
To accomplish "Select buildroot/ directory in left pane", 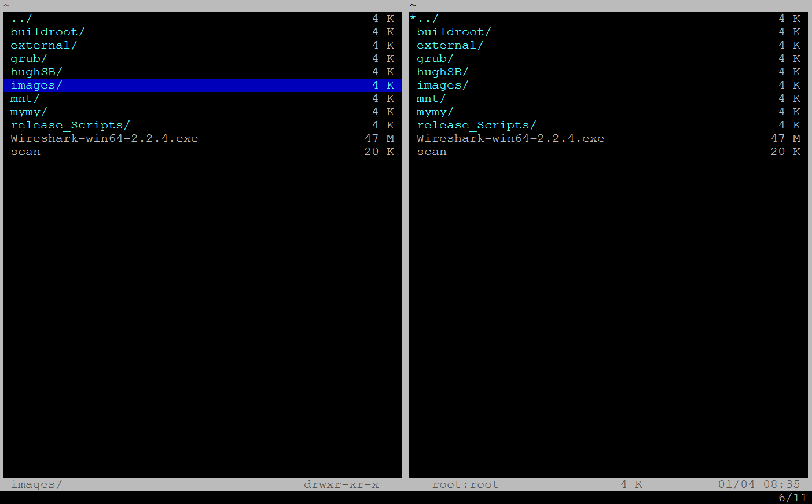I will point(47,32).
